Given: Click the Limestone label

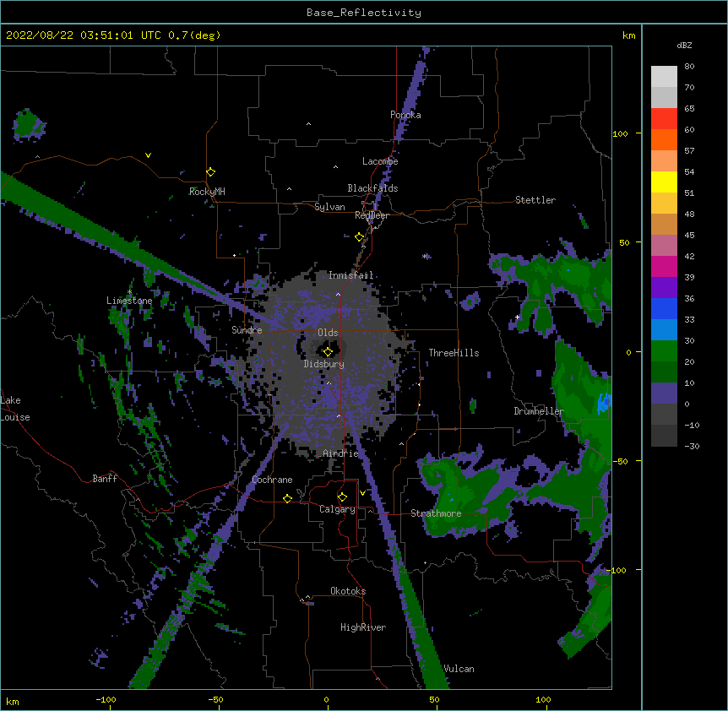Looking at the screenshot, I should point(129,301).
